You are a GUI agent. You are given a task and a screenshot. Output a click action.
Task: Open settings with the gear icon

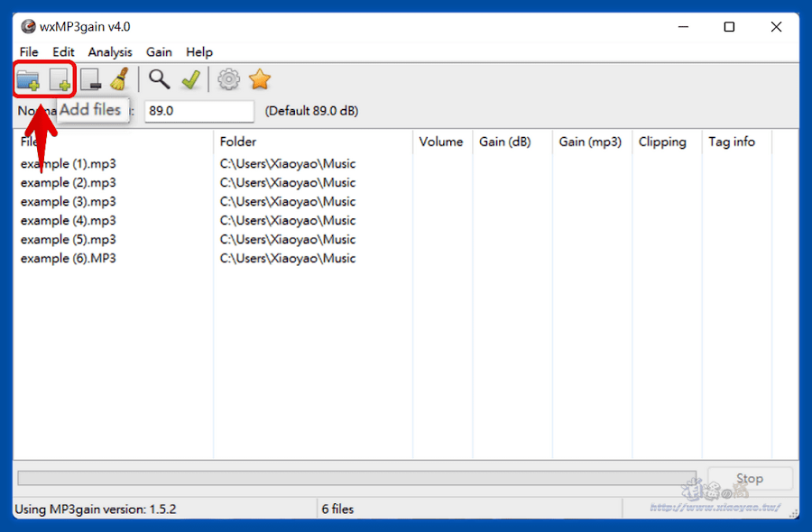pos(228,79)
